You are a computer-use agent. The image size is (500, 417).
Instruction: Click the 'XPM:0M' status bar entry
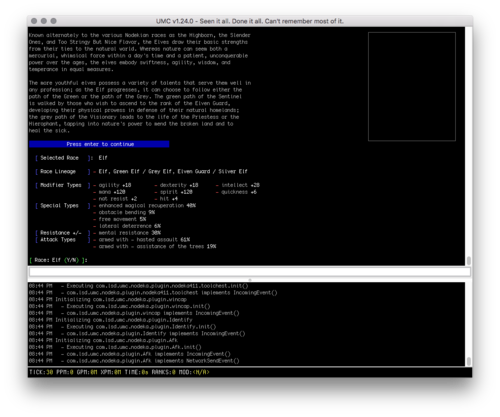[x=111, y=372]
